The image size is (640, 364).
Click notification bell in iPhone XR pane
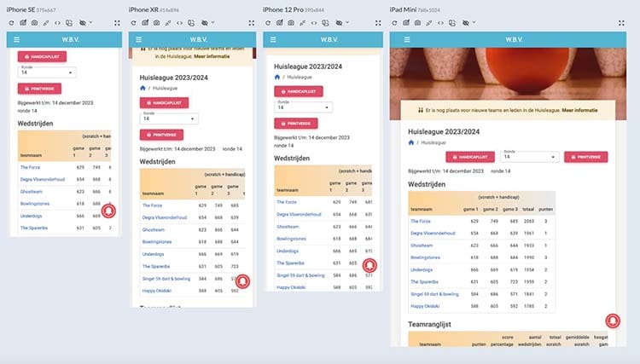tap(242, 280)
